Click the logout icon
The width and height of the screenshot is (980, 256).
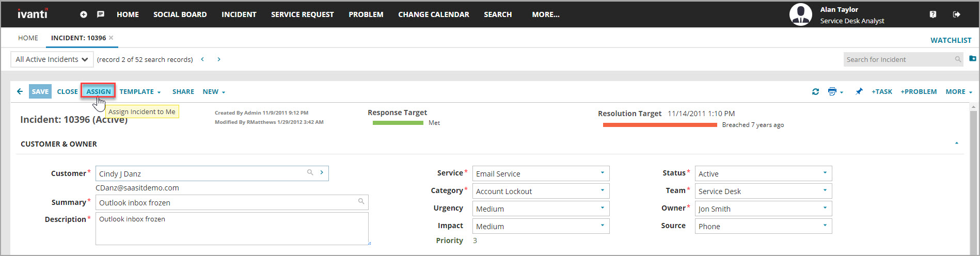coord(956,14)
